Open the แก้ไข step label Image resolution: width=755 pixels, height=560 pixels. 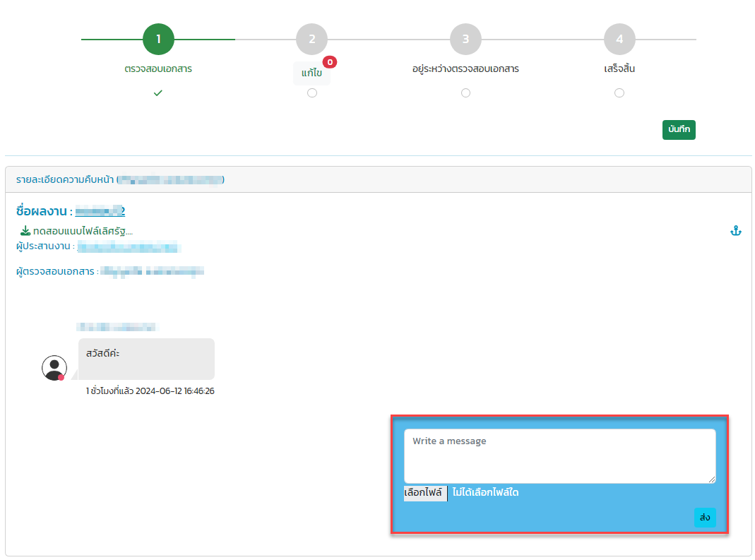pos(311,73)
